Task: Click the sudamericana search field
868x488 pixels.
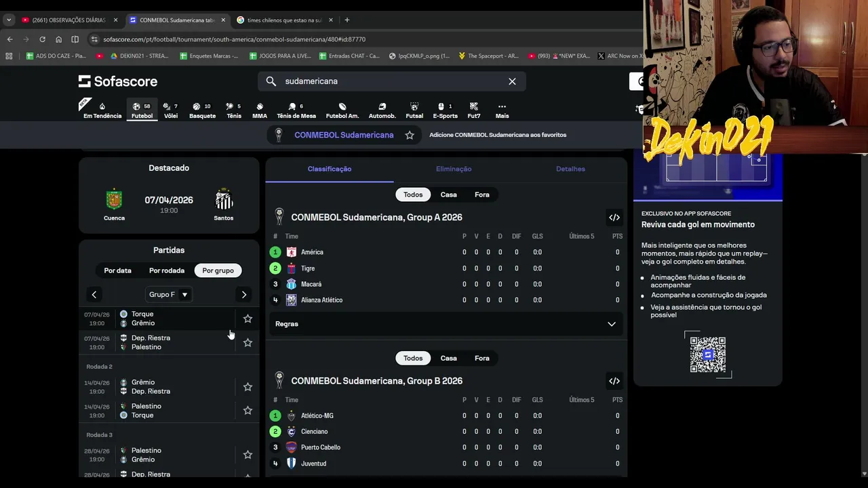Action: point(391,81)
